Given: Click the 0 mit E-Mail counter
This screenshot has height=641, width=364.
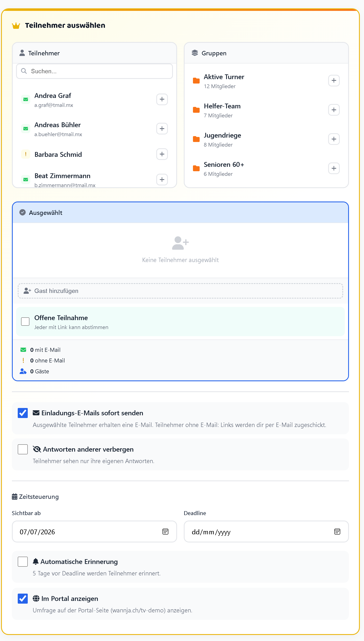Looking at the screenshot, I should coord(45,350).
